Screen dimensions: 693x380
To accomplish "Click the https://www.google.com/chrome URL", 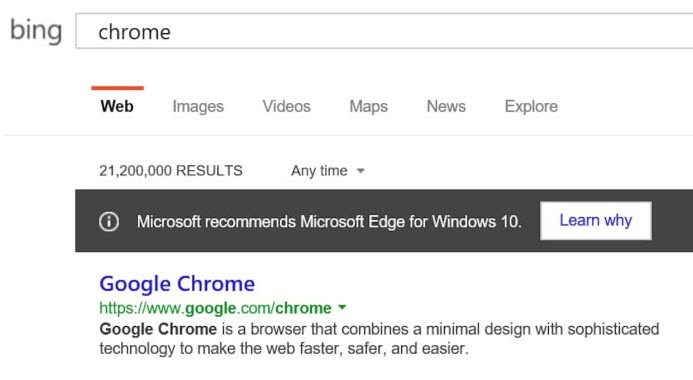I will (x=215, y=308).
